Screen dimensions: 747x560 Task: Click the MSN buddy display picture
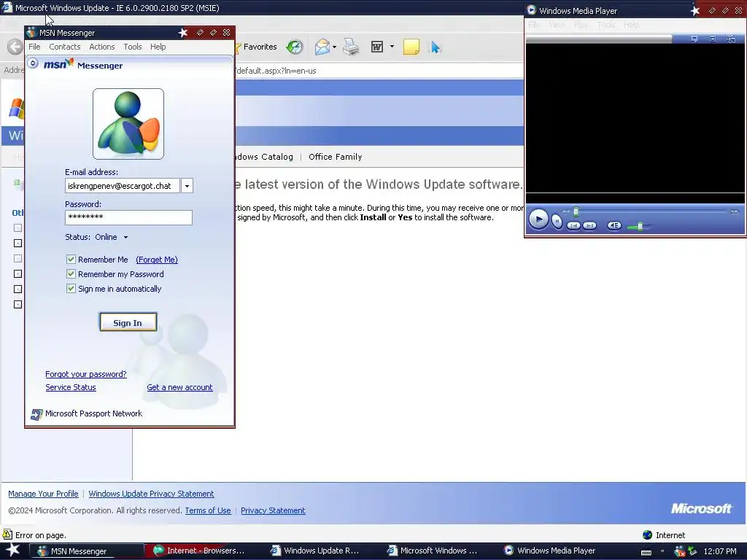(128, 124)
